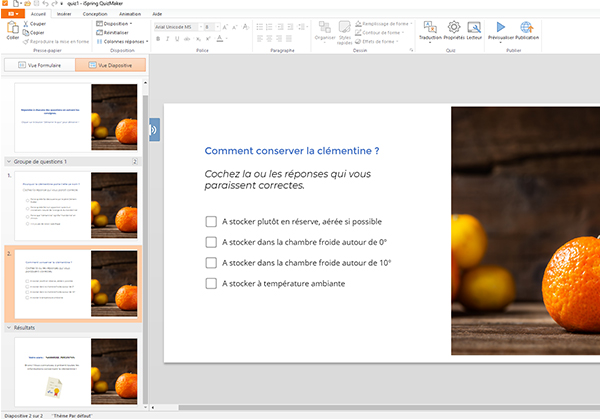Open the Traduction tool
The image size is (600, 419).
430,29
